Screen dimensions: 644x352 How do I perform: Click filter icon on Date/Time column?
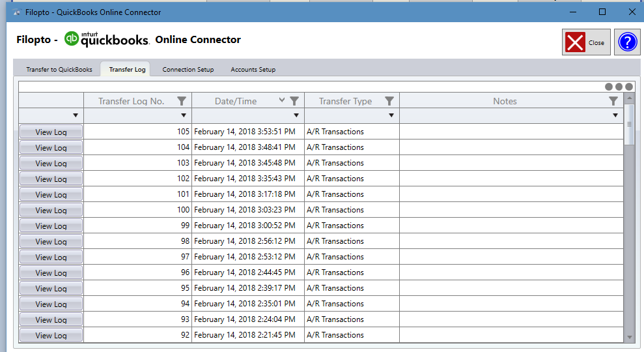click(x=294, y=101)
